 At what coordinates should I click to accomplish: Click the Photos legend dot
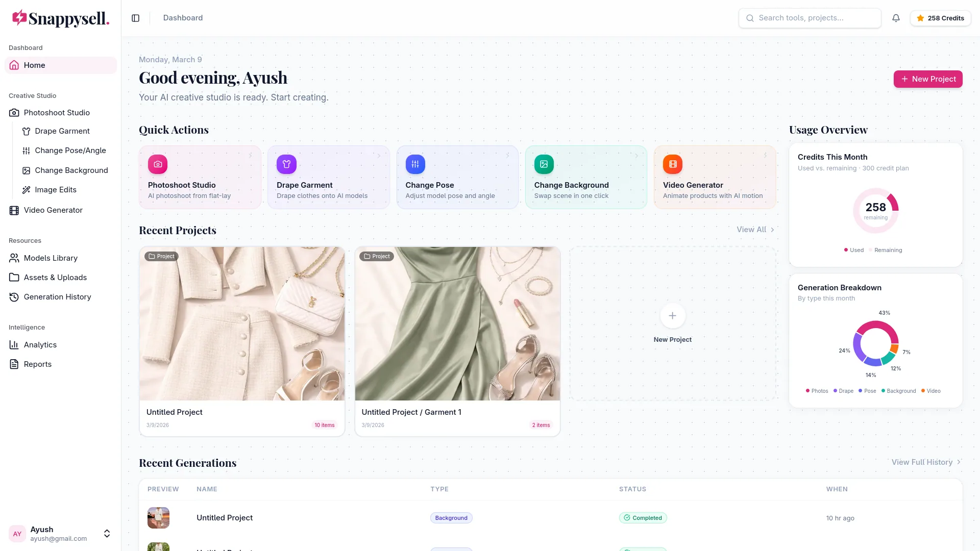click(807, 391)
